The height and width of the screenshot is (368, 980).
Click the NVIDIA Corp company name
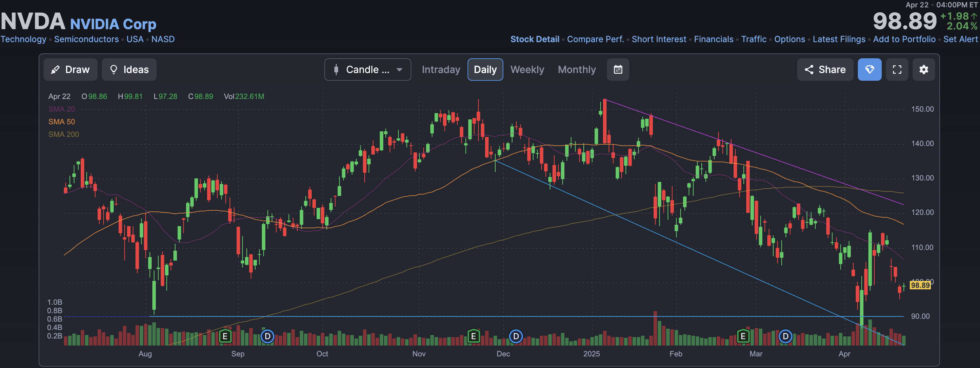point(113,24)
